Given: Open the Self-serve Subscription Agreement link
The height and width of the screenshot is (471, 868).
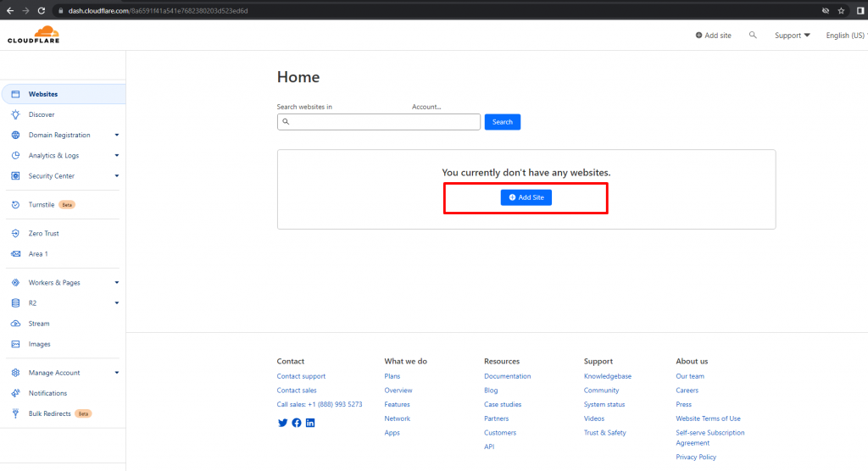Looking at the screenshot, I should click(x=710, y=438).
